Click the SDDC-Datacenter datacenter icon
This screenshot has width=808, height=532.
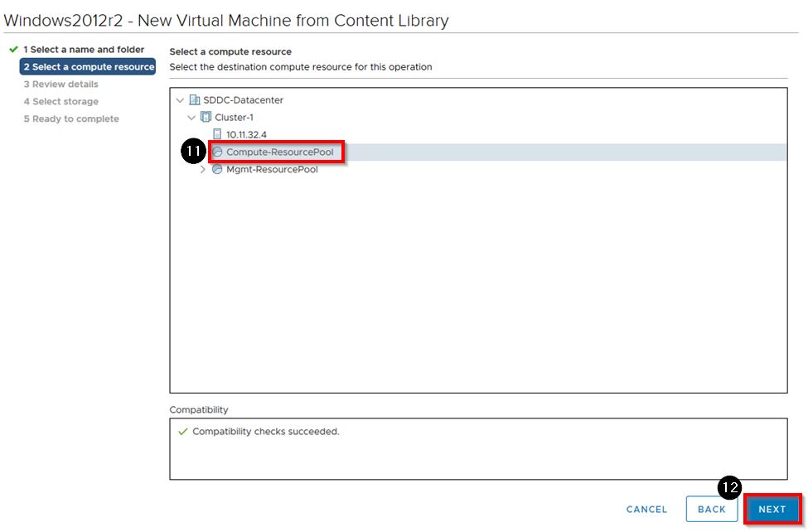tap(195, 100)
